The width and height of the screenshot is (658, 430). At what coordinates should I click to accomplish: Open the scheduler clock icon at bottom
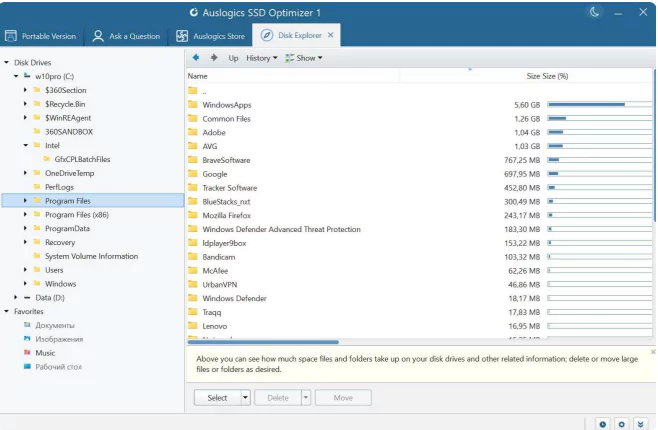tap(603, 424)
